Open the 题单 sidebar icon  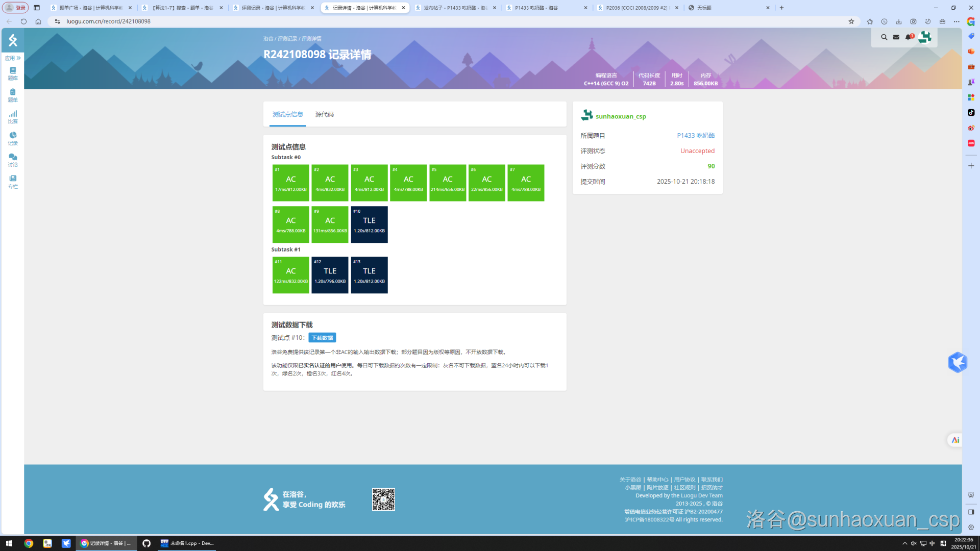(13, 95)
